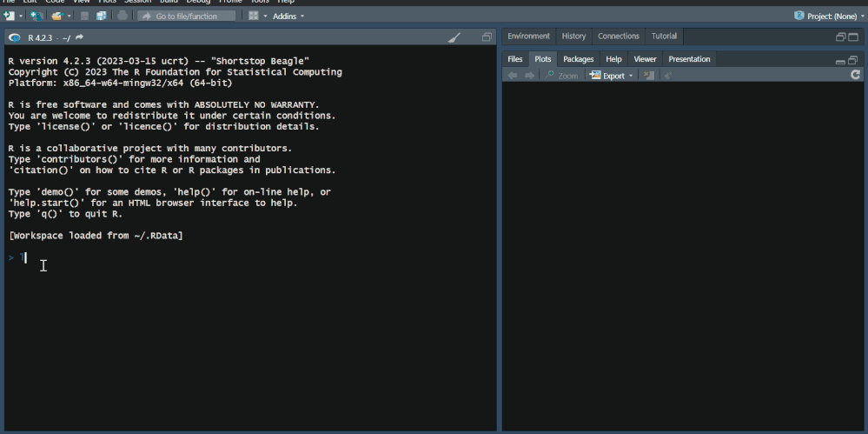Click the New File icon

click(x=9, y=16)
